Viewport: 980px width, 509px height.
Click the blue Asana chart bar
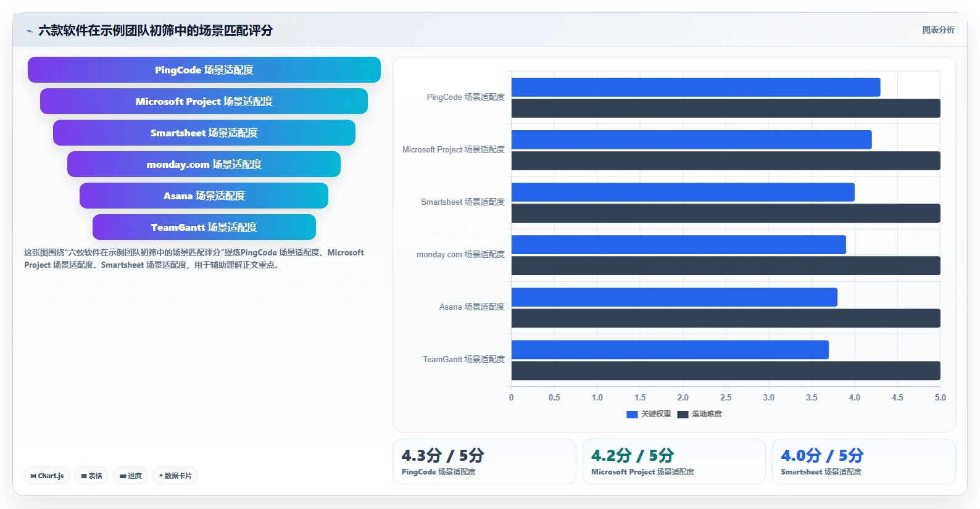point(675,297)
